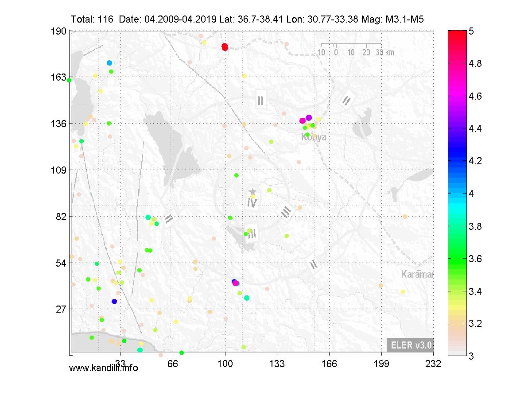Select the light blue dot near top-left
Image resolution: width=532 pixels, height=399 pixels.
tap(109, 63)
